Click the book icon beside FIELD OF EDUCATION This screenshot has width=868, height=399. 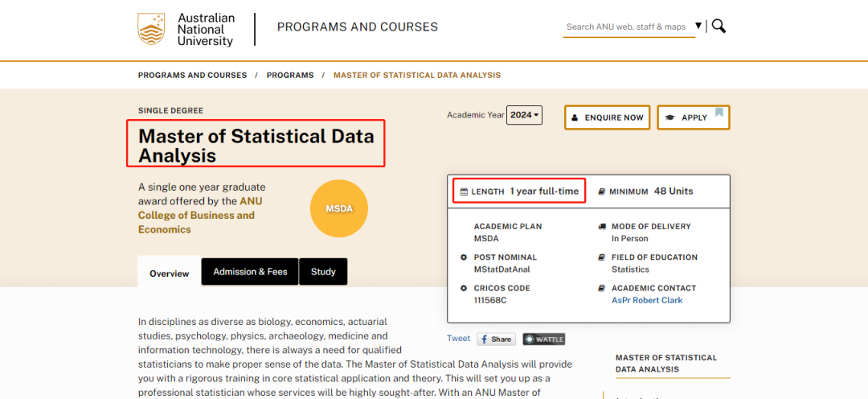(601, 257)
